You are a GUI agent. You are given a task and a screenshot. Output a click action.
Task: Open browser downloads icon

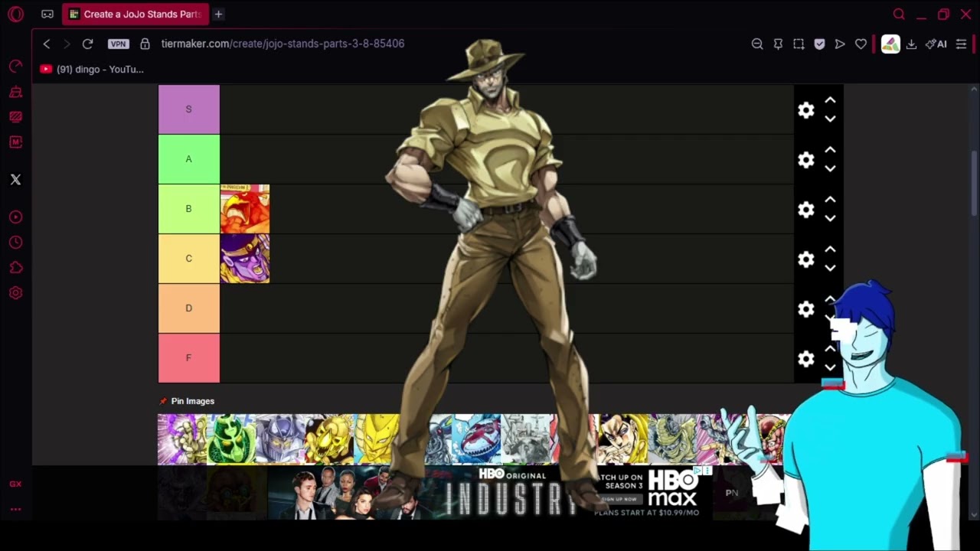tap(911, 44)
